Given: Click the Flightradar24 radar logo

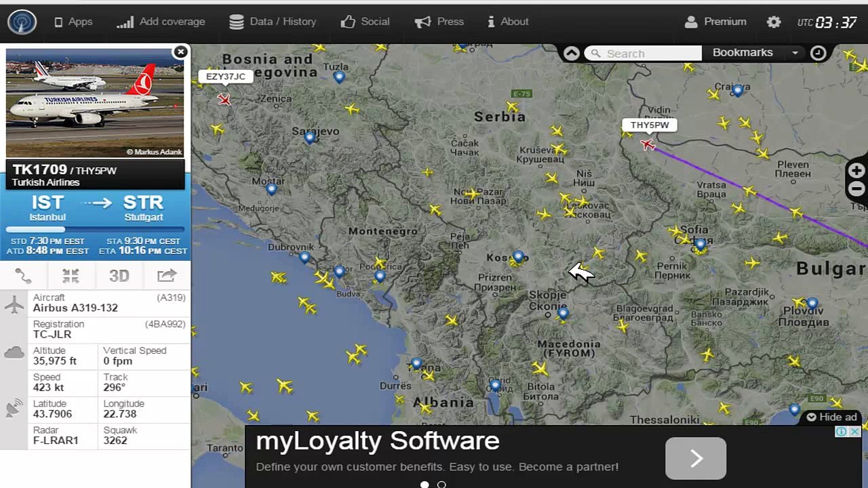Looking at the screenshot, I should point(22,22).
